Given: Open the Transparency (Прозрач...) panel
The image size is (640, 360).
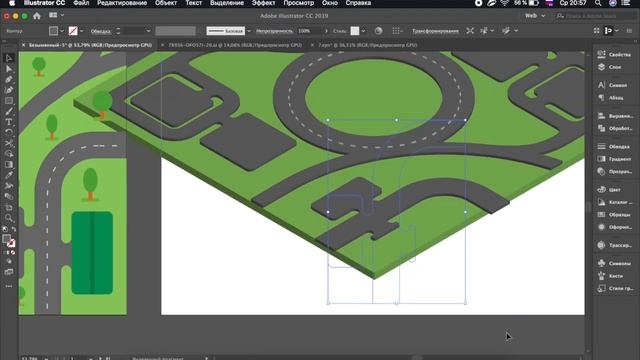Looking at the screenshot, I should pos(614,172).
